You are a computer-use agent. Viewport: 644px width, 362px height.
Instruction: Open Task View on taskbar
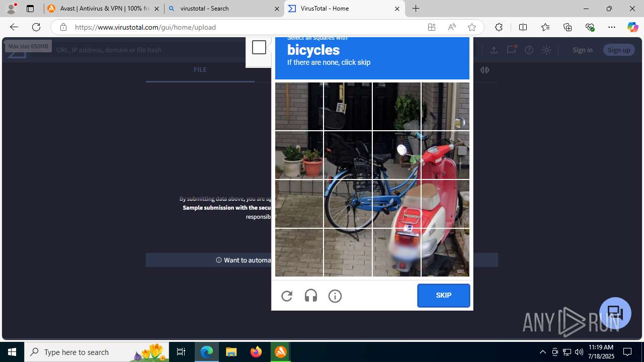[181, 352]
